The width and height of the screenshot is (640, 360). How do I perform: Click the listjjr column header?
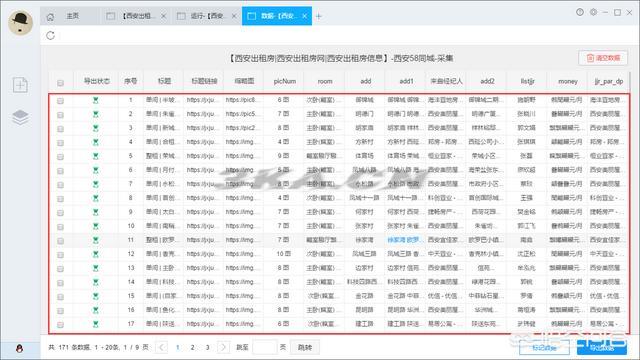coord(527,81)
